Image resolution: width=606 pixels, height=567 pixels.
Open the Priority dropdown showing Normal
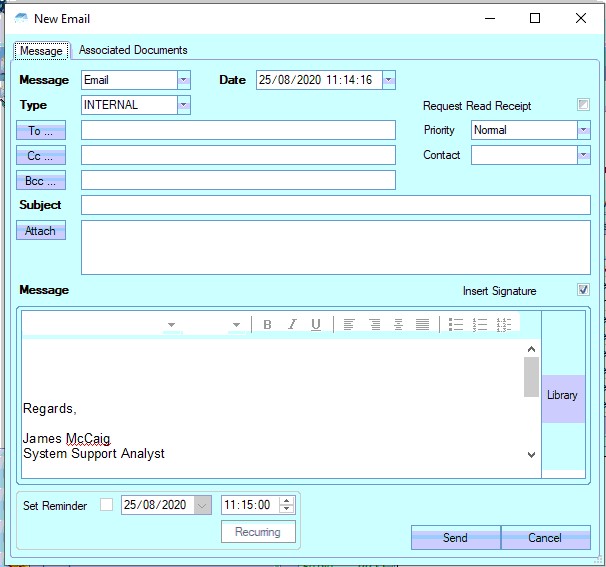(583, 130)
